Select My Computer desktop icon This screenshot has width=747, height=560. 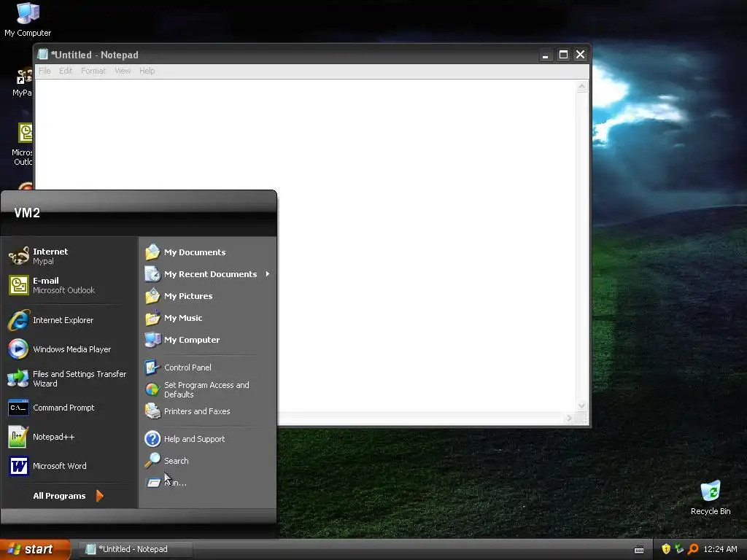coord(28,20)
